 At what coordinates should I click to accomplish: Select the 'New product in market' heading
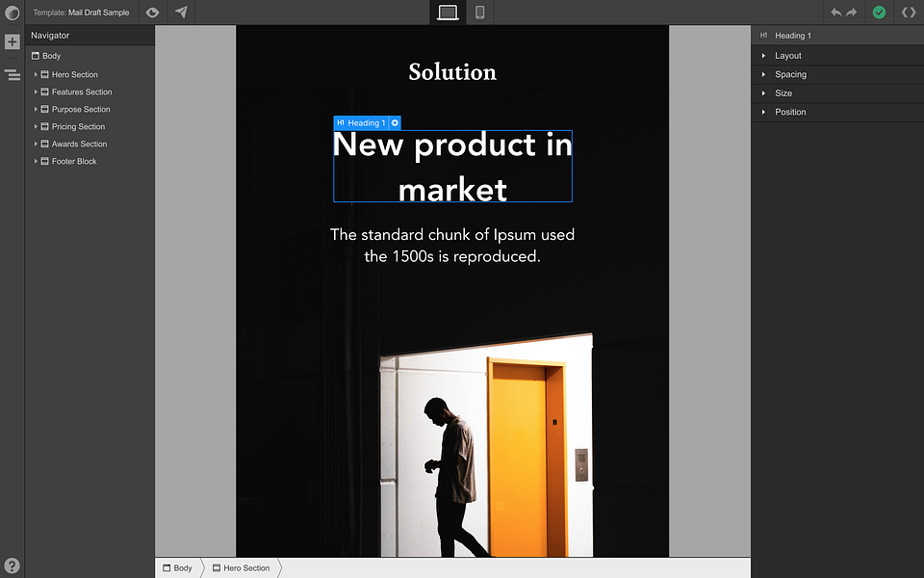pos(452,166)
